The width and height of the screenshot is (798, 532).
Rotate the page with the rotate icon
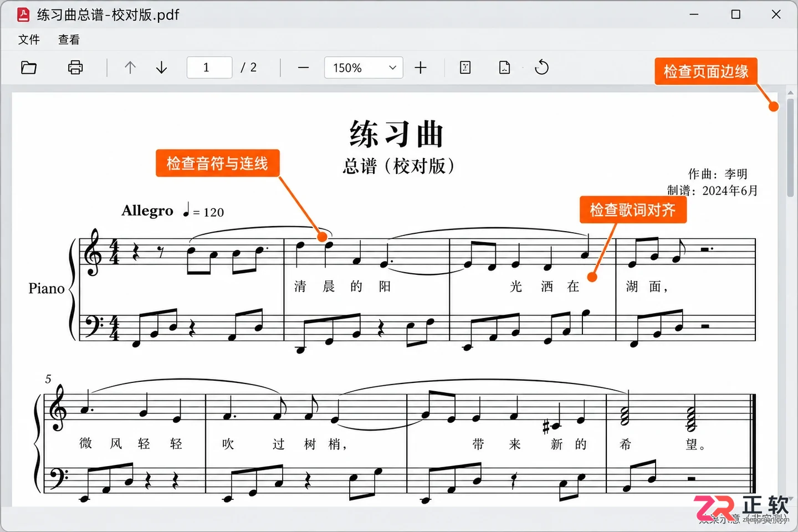pos(541,68)
